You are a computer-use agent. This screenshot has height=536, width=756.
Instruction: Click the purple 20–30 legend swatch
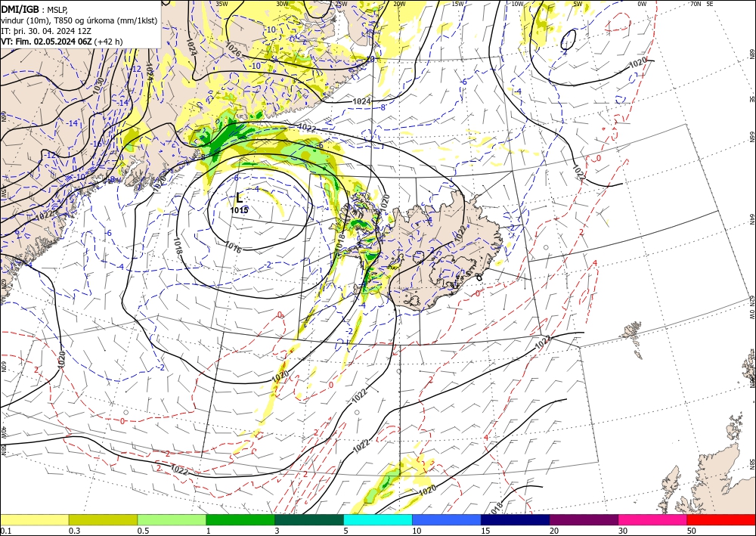pyautogui.click(x=584, y=519)
